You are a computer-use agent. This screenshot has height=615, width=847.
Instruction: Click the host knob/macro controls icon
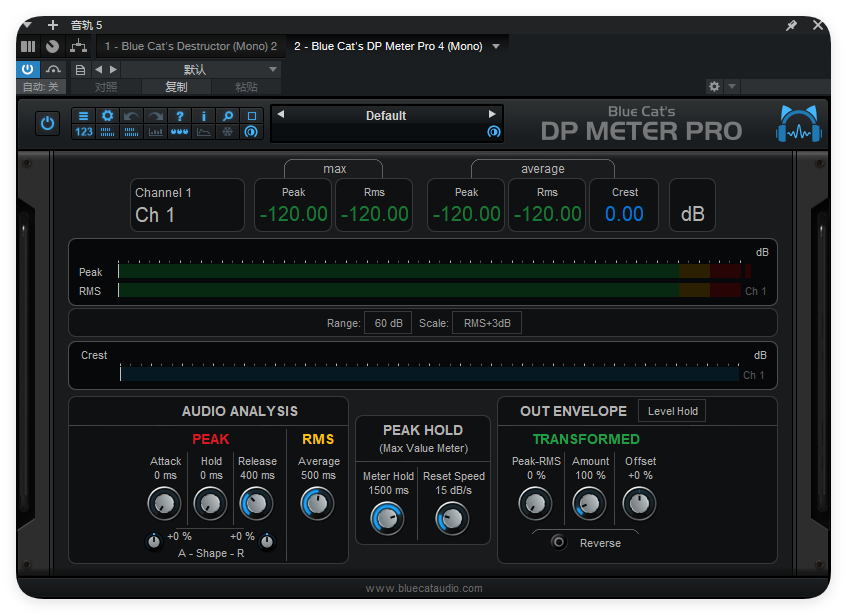point(52,46)
